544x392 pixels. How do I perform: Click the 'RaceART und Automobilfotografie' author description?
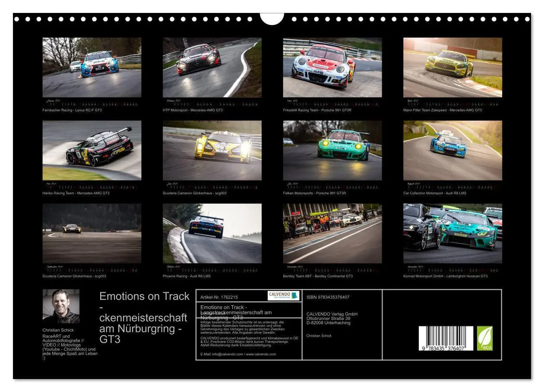click(x=69, y=347)
